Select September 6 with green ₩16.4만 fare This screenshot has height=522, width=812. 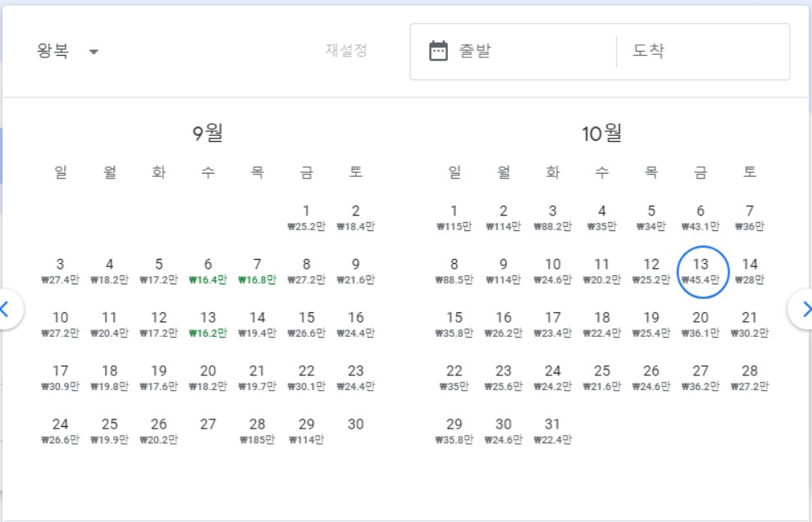(x=208, y=271)
